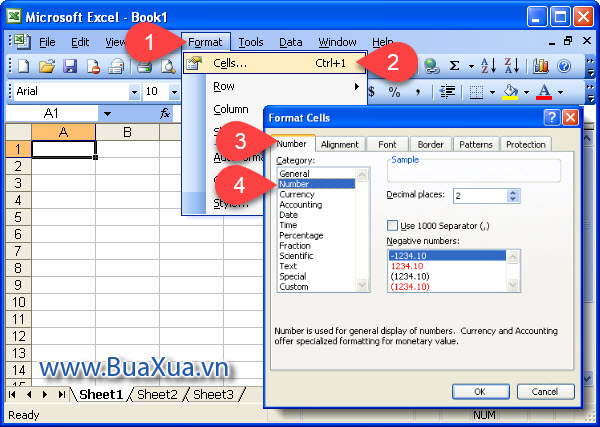Click the Insert Hyperlink globe icon
The width and height of the screenshot is (600, 427).
[432, 66]
